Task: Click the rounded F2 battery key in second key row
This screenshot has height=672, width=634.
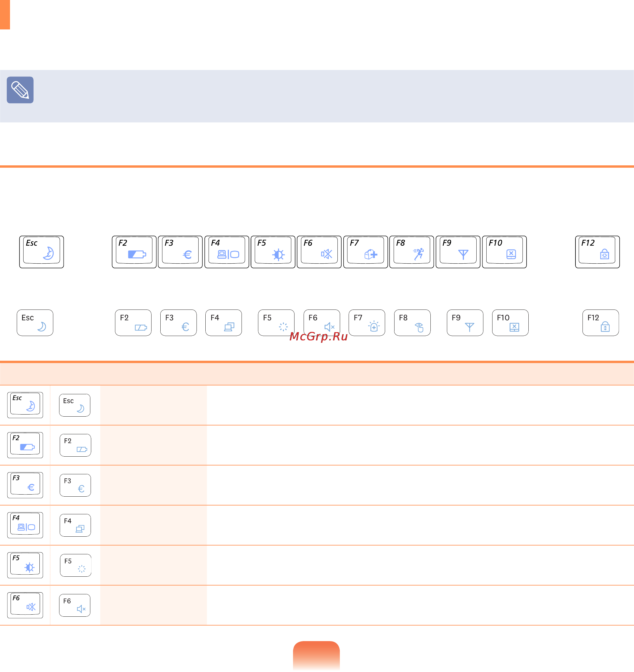Action: pyautogui.click(x=133, y=322)
